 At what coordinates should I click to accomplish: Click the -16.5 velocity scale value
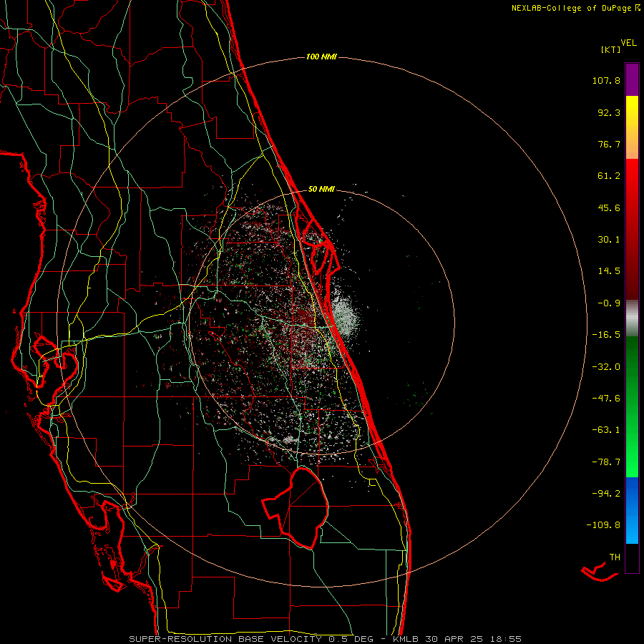(606, 335)
